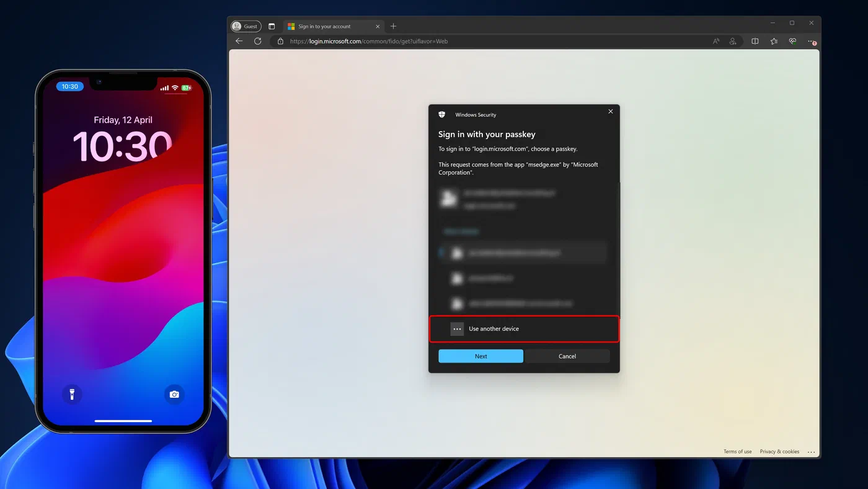Minimize the Edge browser window
This screenshot has height=489, width=868.
click(x=773, y=23)
